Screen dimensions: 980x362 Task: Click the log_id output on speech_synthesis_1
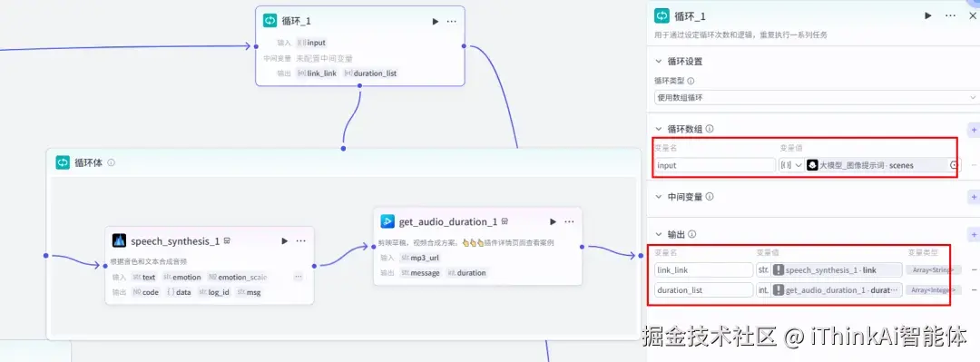pyautogui.click(x=214, y=292)
